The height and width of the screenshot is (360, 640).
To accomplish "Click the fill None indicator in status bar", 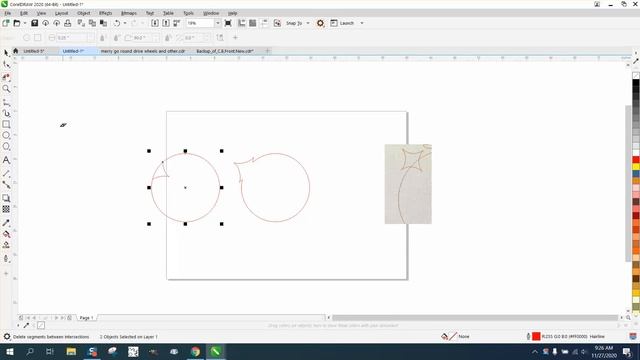I will [455, 336].
